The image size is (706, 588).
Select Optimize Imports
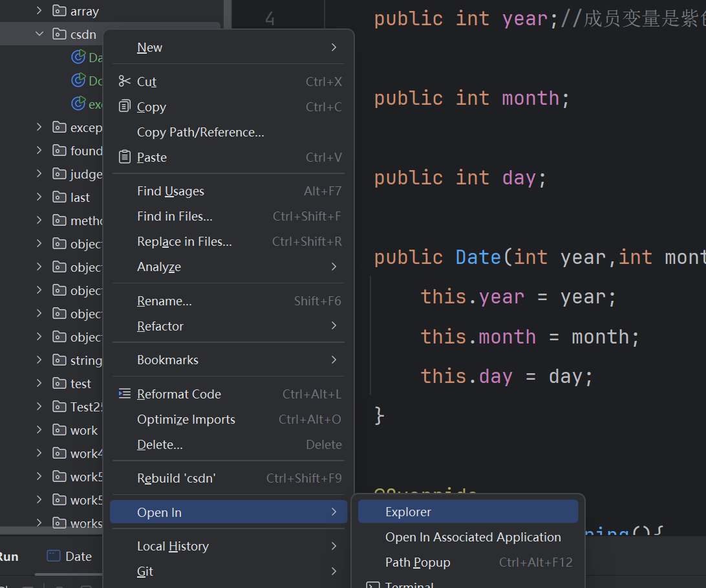[228, 419]
